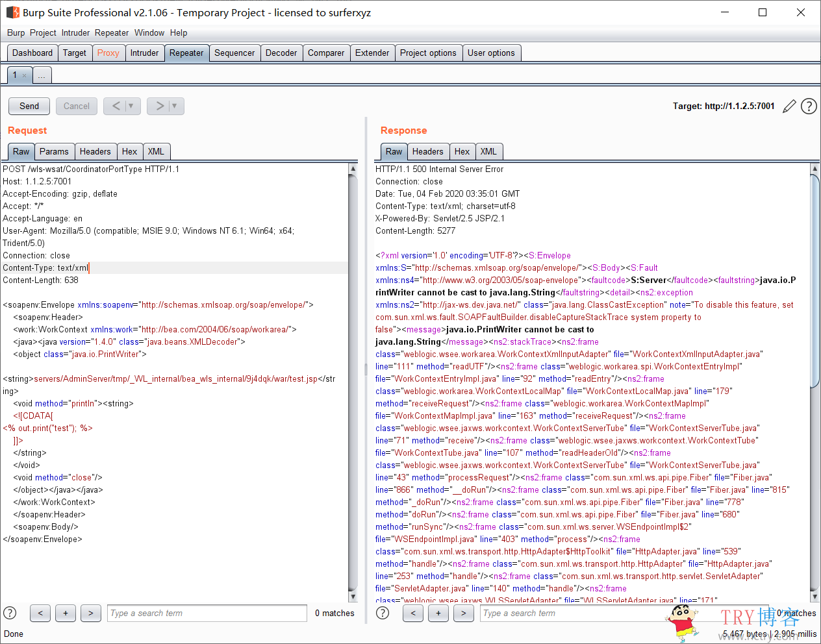Switch to the Dashboard tab
The image size is (821, 644).
pos(32,53)
